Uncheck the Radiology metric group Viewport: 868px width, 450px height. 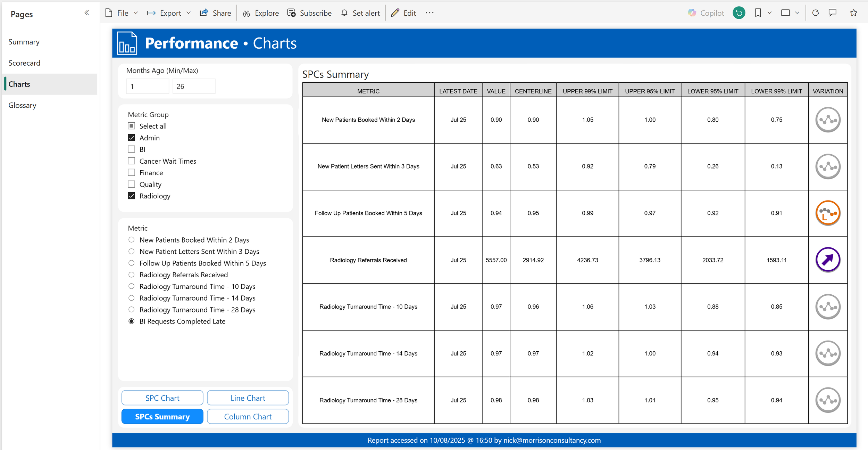(x=131, y=196)
